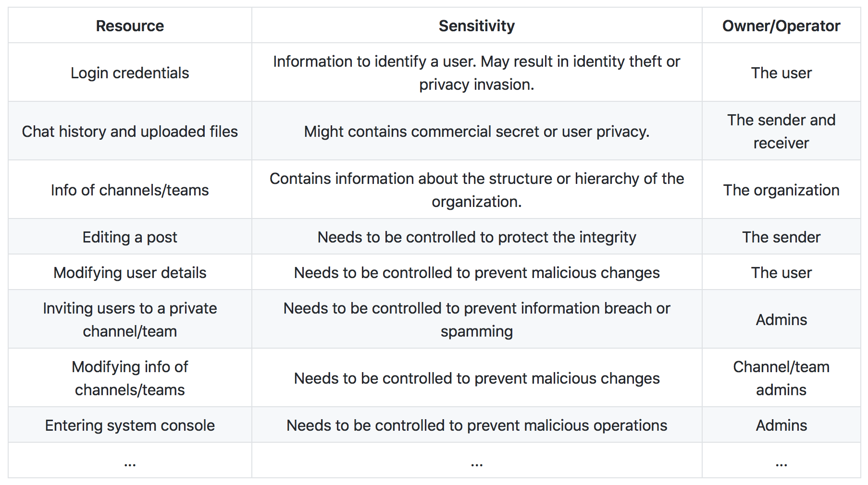The image size is (868, 485).
Task: Click Modifying info of channels/teams cell
Action: [x=130, y=378]
